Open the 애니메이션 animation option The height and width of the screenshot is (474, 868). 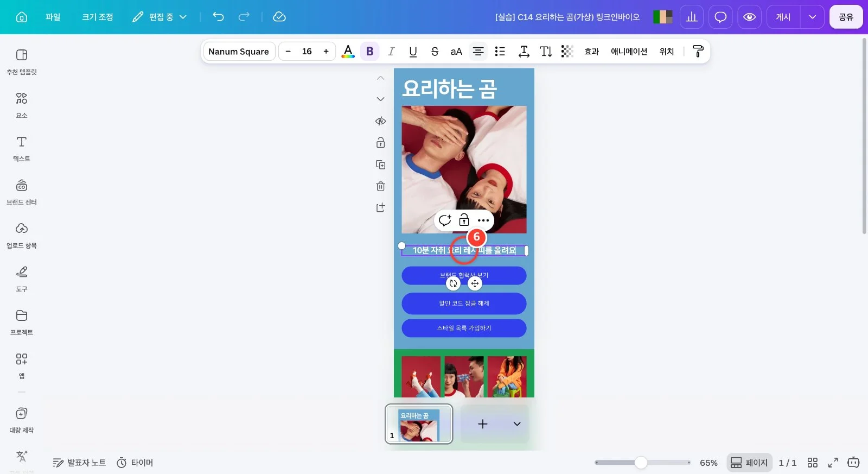(x=629, y=51)
